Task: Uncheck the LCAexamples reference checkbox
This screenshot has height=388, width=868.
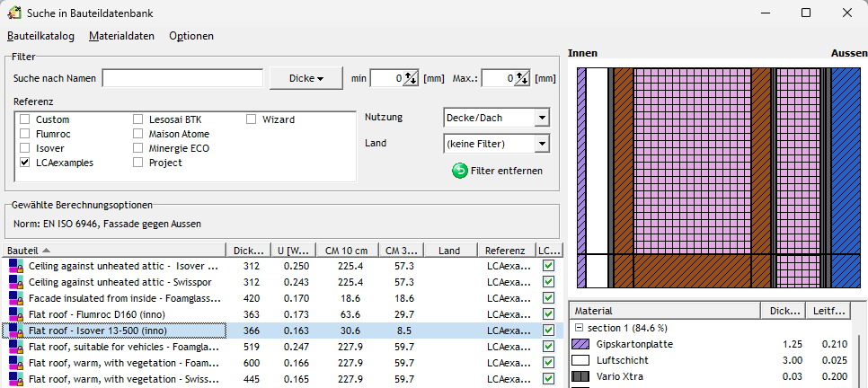Action: tap(25, 163)
